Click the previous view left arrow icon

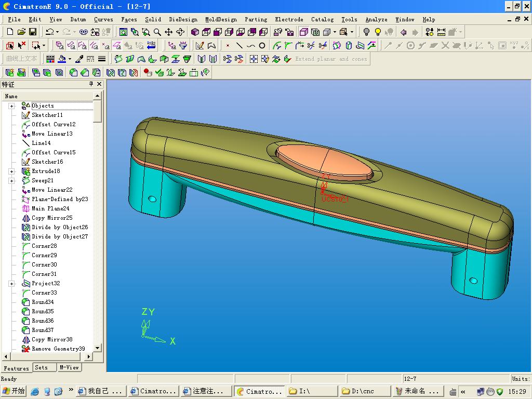click(403, 32)
